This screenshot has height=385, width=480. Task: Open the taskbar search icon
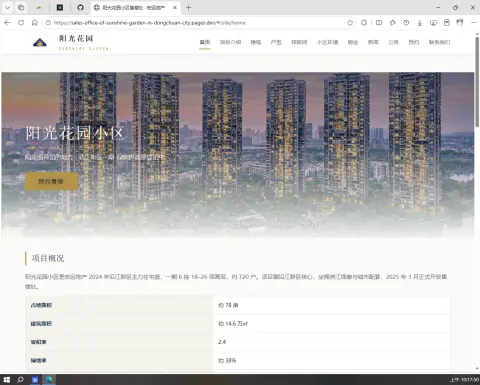[x=20, y=379]
